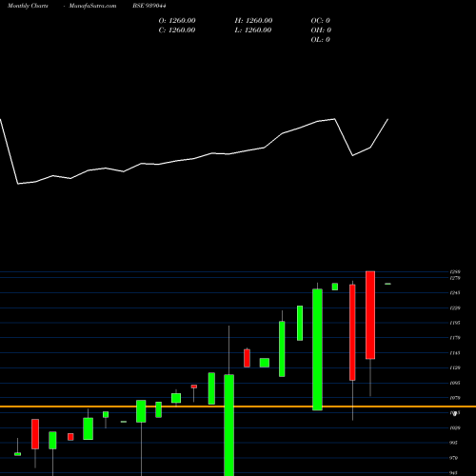Click the 1195 price axis label
This screenshot has width=476, height=476.
[455, 323]
